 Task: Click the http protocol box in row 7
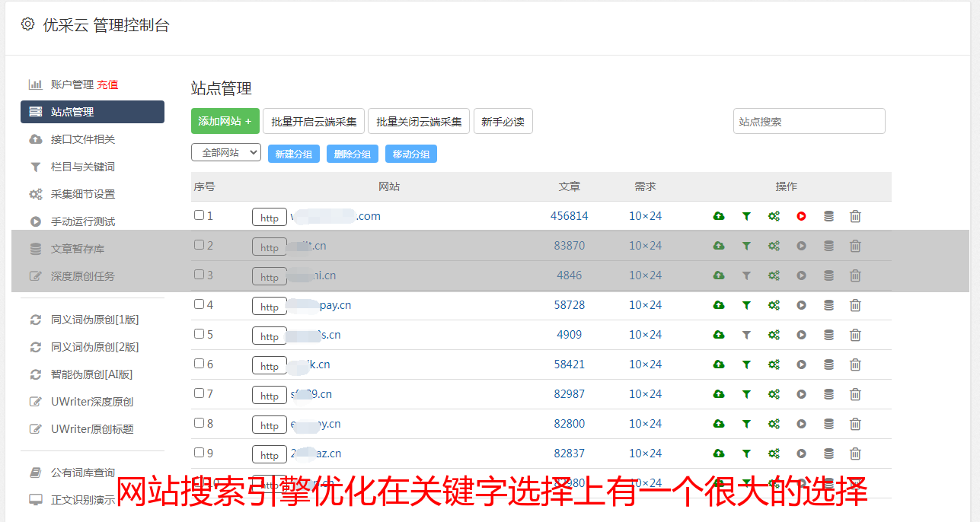[270, 396]
